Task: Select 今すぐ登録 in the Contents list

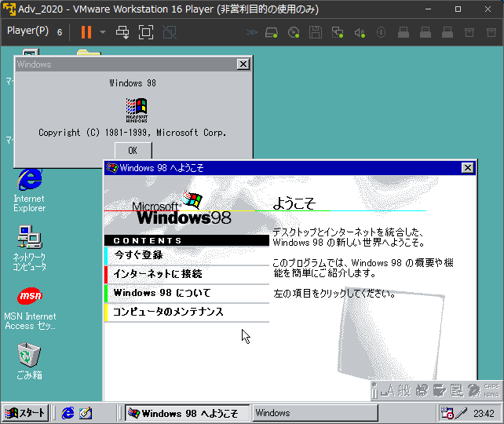Action: [186, 255]
